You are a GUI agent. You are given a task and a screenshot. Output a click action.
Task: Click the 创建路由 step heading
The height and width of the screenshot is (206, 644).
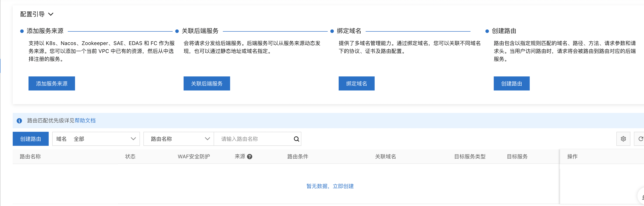[504, 31]
